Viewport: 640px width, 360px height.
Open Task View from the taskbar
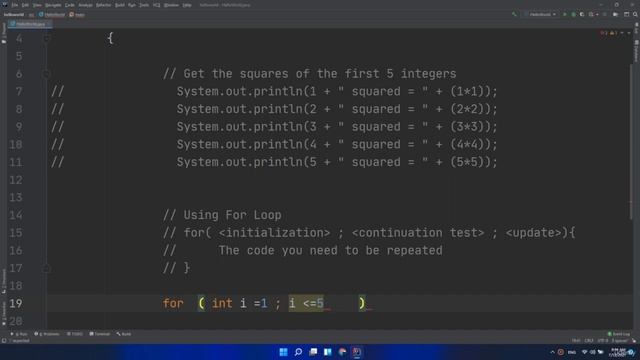tap(313, 352)
